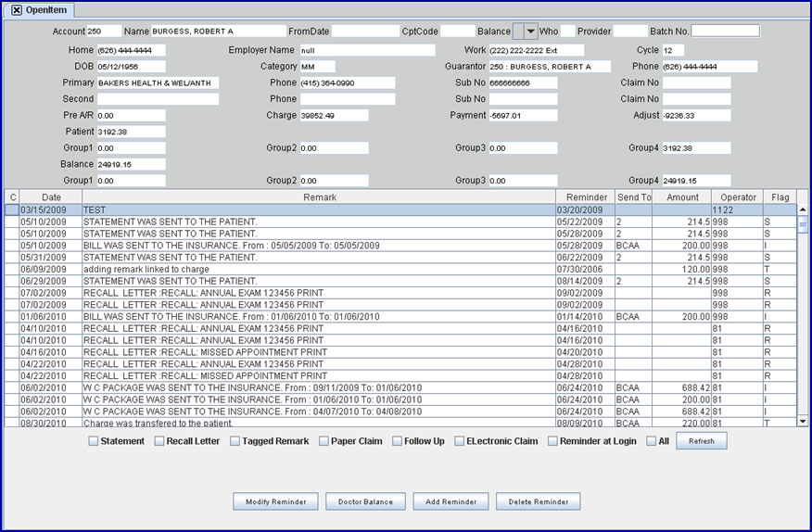Click the Second insurance field
Image resolution: width=812 pixels, height=532 pixels.
[158, 99]
